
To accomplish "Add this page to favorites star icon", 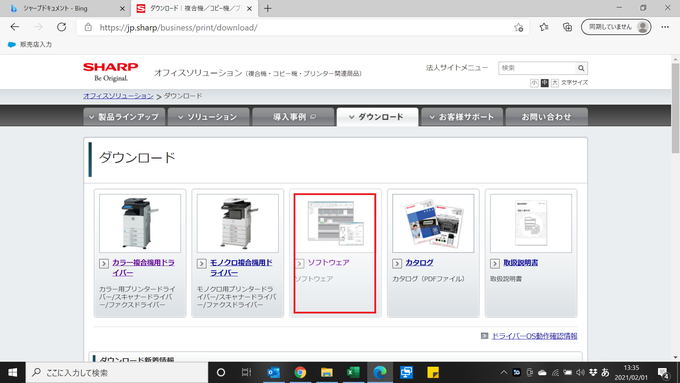I will tap(519, 27).
